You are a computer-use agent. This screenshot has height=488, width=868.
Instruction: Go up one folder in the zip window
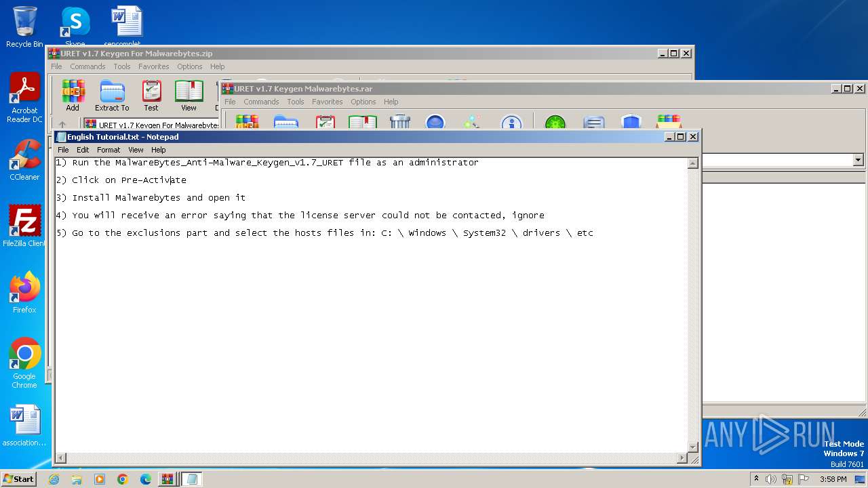[62, 125]
